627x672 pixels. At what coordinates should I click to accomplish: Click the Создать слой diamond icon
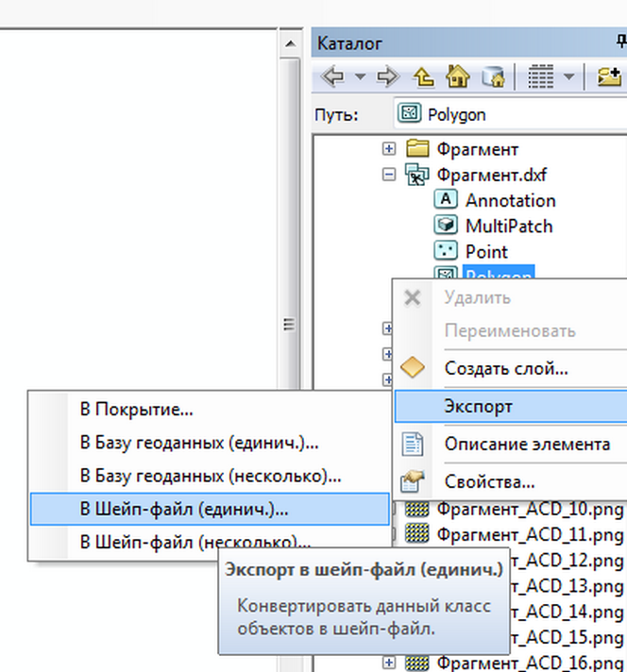coord(413,367)
